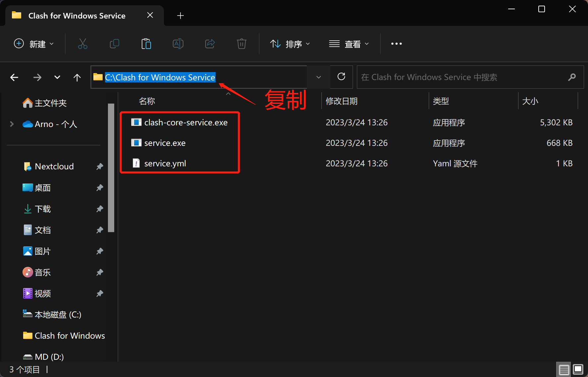Click the Share icon in toolbar

(210, 44)
